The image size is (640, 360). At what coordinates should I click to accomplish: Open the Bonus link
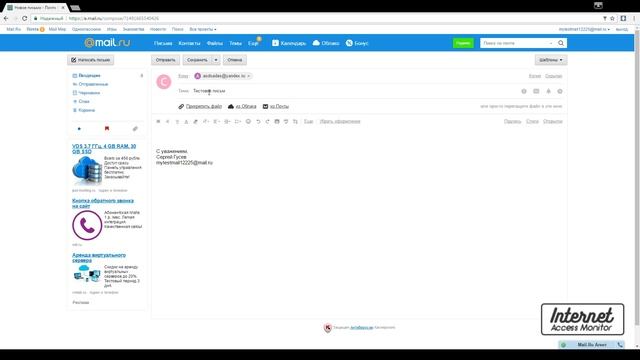357,43
